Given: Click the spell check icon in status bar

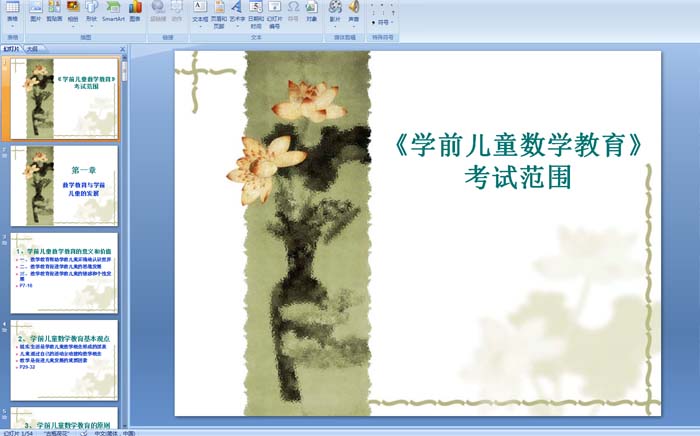Looking at the screenshot, I should click(83, 433).
